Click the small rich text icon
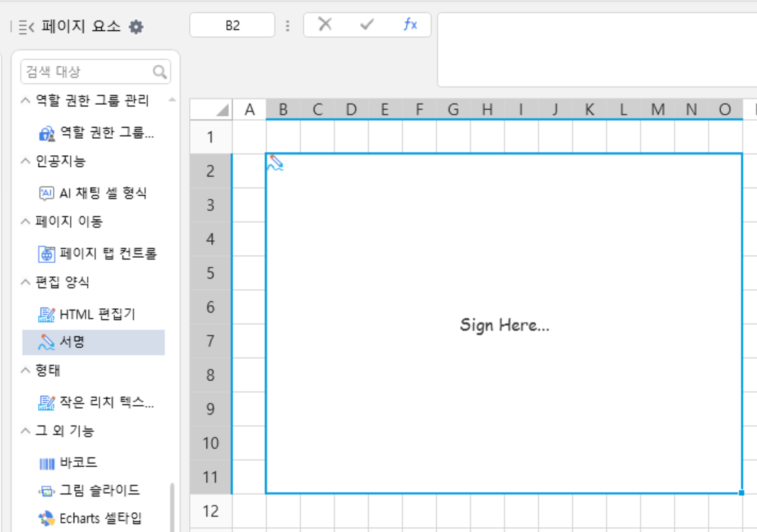The image size is (757, 532). [46, 402]
